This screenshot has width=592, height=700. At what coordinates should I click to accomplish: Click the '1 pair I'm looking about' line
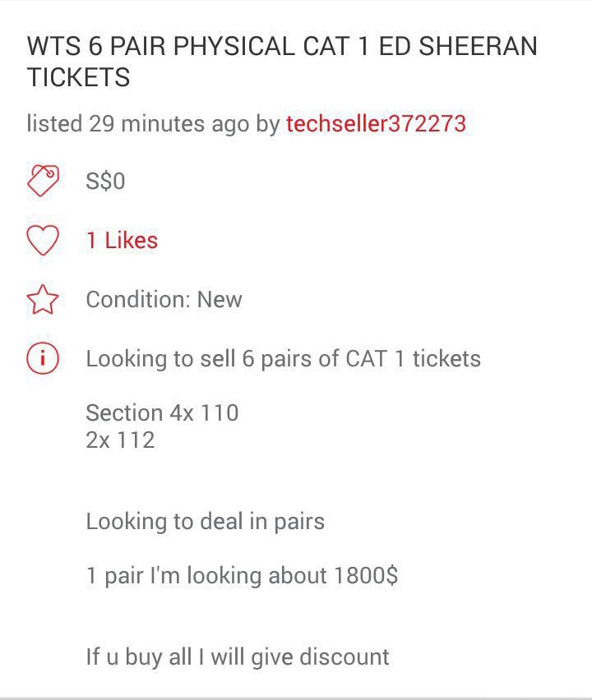pyautogui.click(x=206, y=575)
